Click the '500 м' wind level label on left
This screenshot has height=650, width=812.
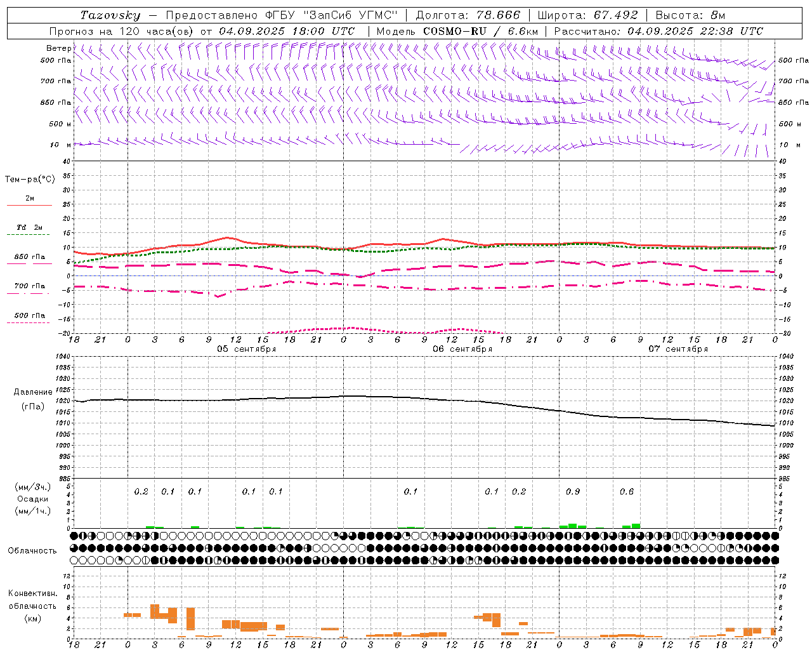pyautogui.click(x=60, y=124)
